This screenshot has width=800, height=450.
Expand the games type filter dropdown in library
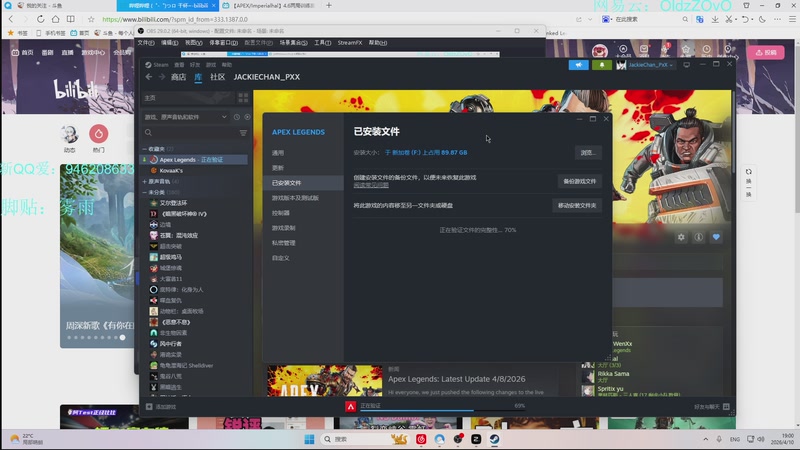(x=185, y=117)
